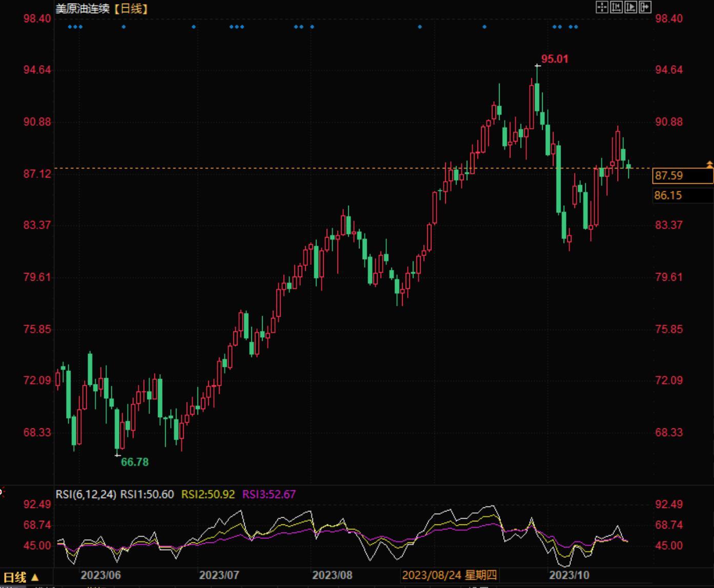Click the 87.59 current price tag
This screenshot has height=588, width=714.
(669, 175)
